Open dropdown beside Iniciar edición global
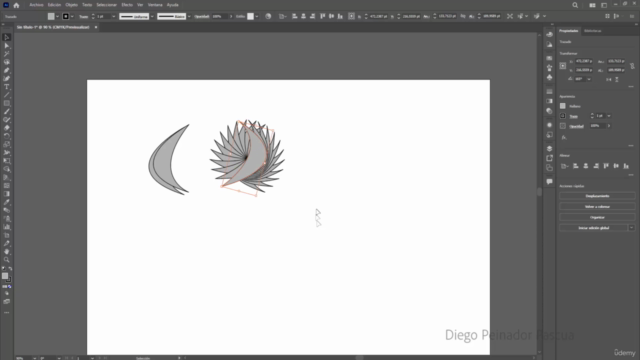The image size is (640, 360). (631, 228)
